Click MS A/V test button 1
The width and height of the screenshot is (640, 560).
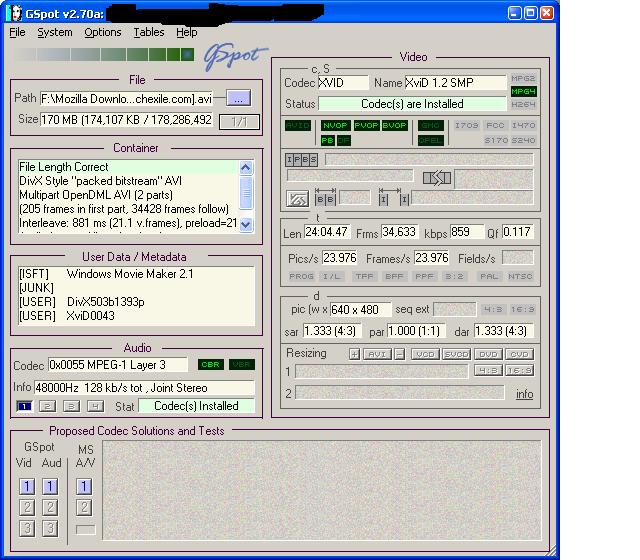pyautogui.click(x=84, y=487)
